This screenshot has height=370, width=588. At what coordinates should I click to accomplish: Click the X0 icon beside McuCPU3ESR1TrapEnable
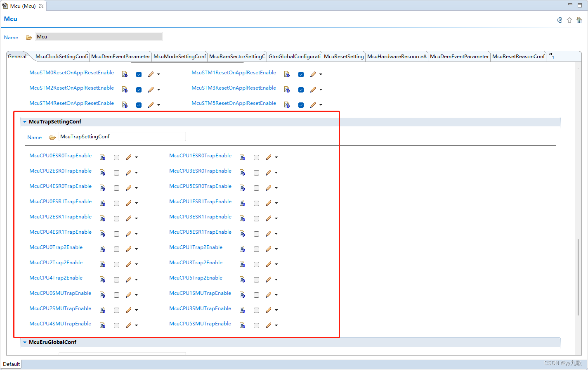[242, 218]
